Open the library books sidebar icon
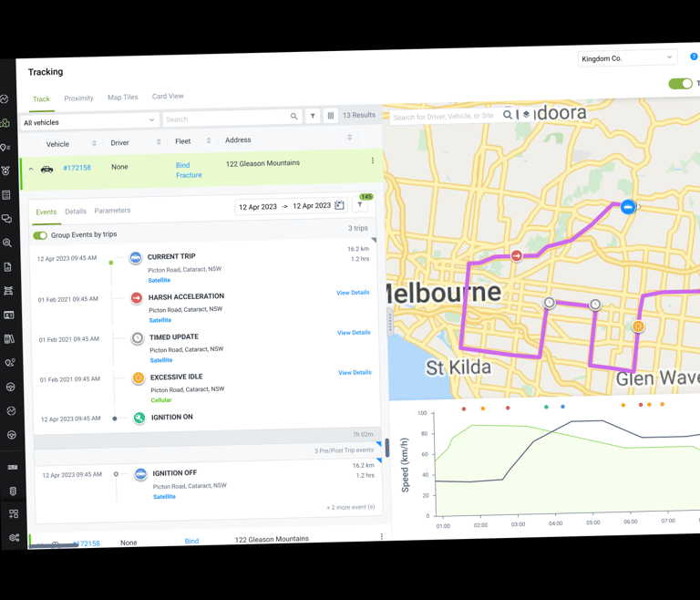The width and height of the screenshot is (700, 600). [9, 339]
